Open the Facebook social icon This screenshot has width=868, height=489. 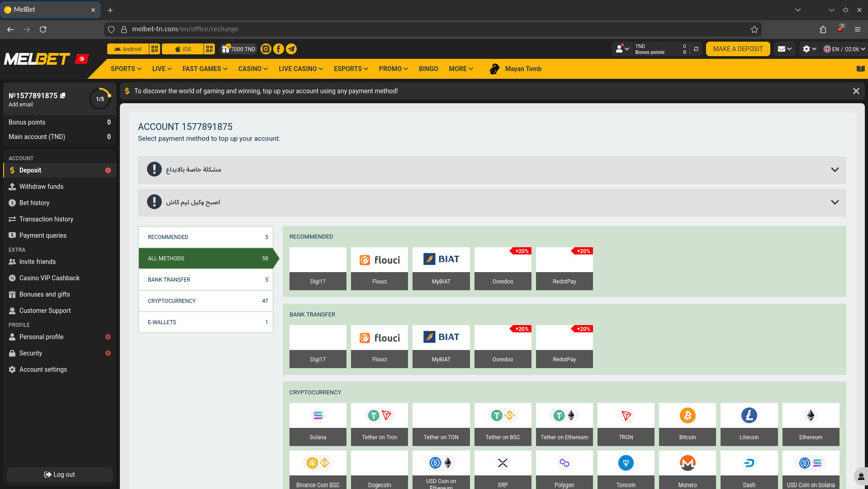pyautogui.click(x=279, y=49)
